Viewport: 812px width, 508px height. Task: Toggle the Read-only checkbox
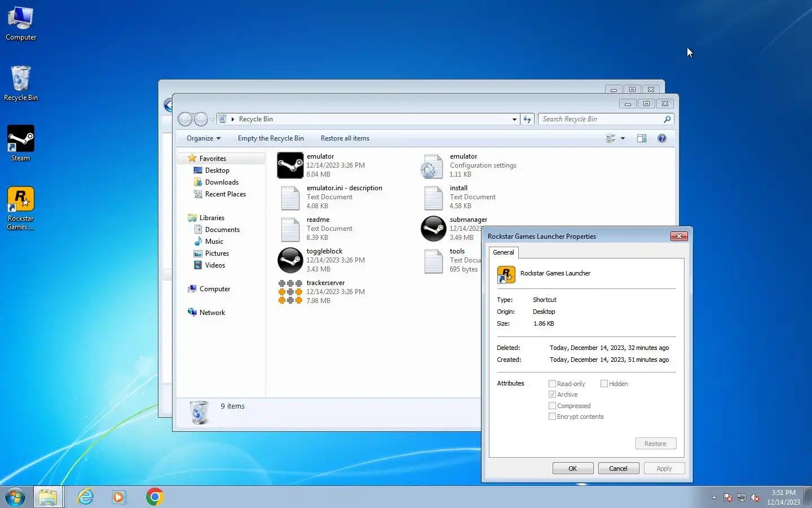[552, 384]
